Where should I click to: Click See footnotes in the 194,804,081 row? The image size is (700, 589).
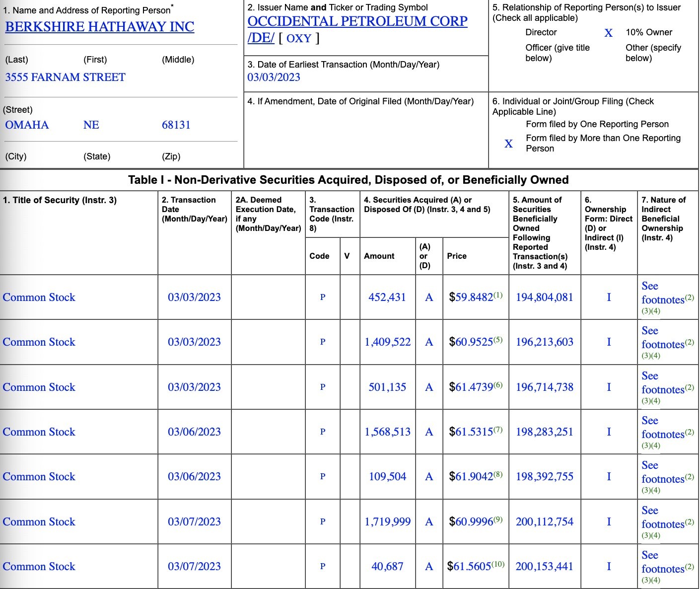click(663, 293)
